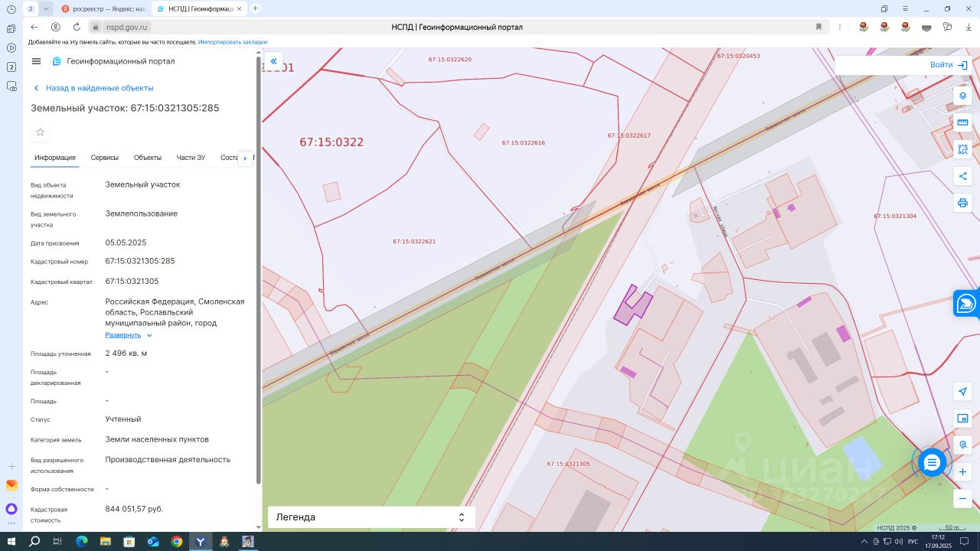Collapse the info side panel
Screen dimensions: 980x551
[x=273, y=61]
